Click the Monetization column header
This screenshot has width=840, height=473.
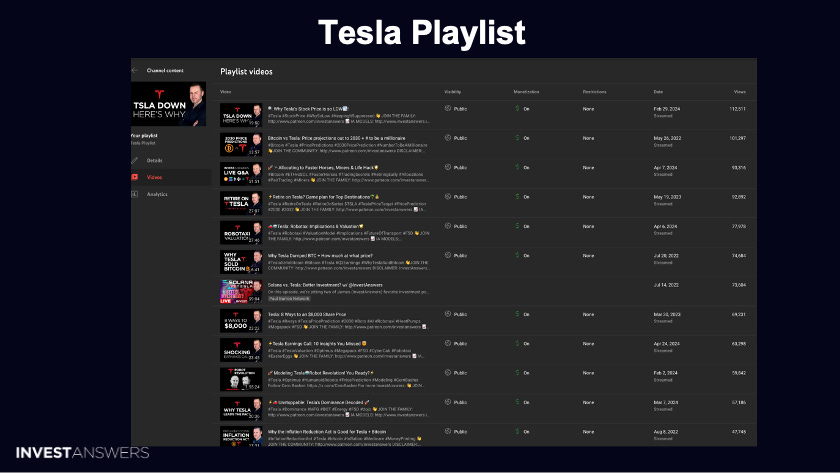click(x=526, y=92)
